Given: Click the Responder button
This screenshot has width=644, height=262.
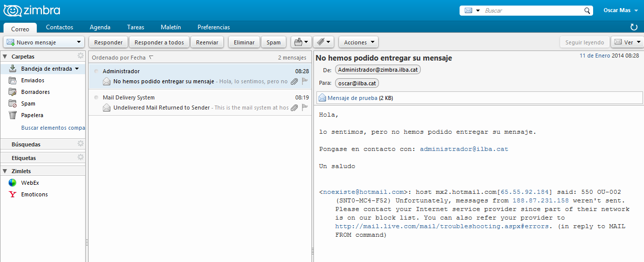Looking at the screenshot, I should point(108,42).
